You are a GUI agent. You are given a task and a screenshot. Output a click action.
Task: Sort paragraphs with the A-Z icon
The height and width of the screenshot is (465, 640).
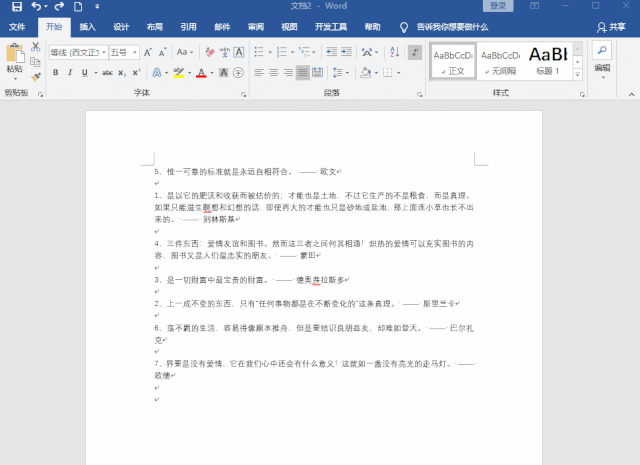pos(394,52)
